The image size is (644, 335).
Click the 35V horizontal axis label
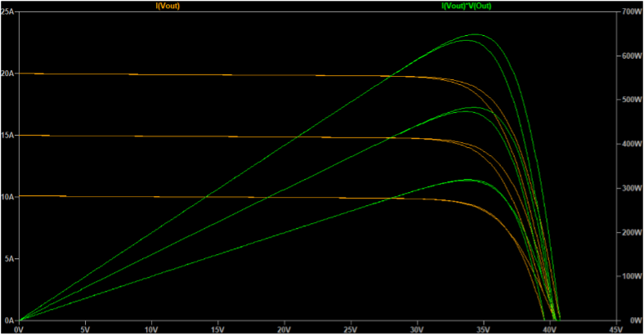(484, 329)
